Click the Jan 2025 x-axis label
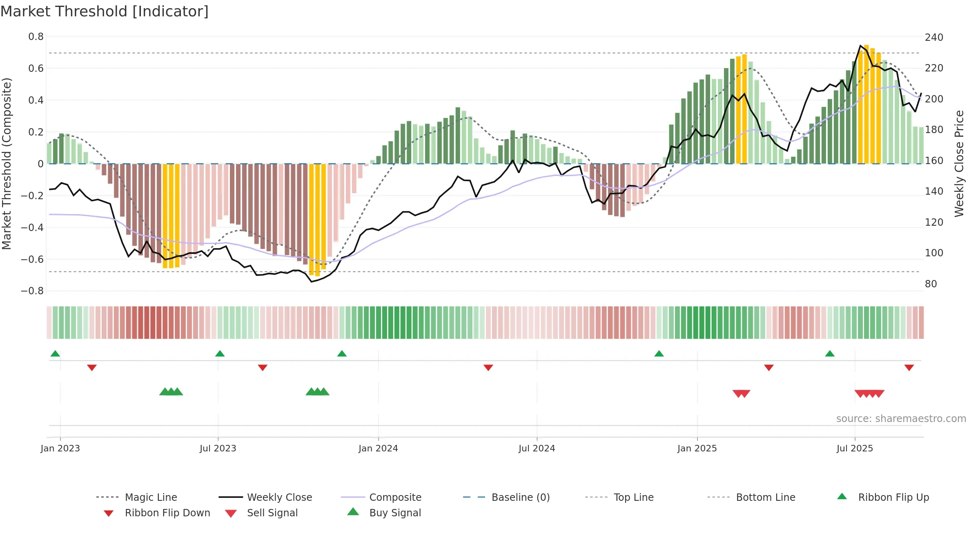The width and height of the screenshot is (980, 551). (697, 448)
